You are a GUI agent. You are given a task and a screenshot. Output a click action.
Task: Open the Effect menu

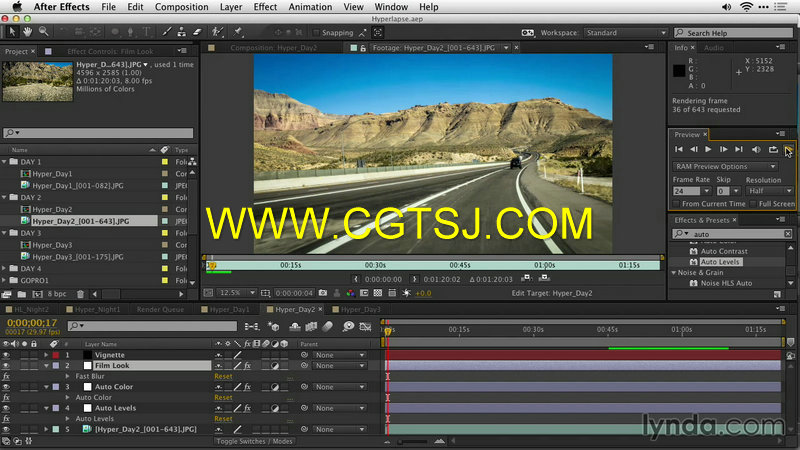265,7
